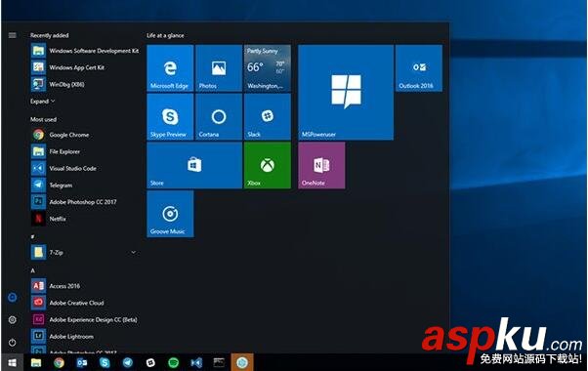Open Outlook from the taskbar

(82, 363)
